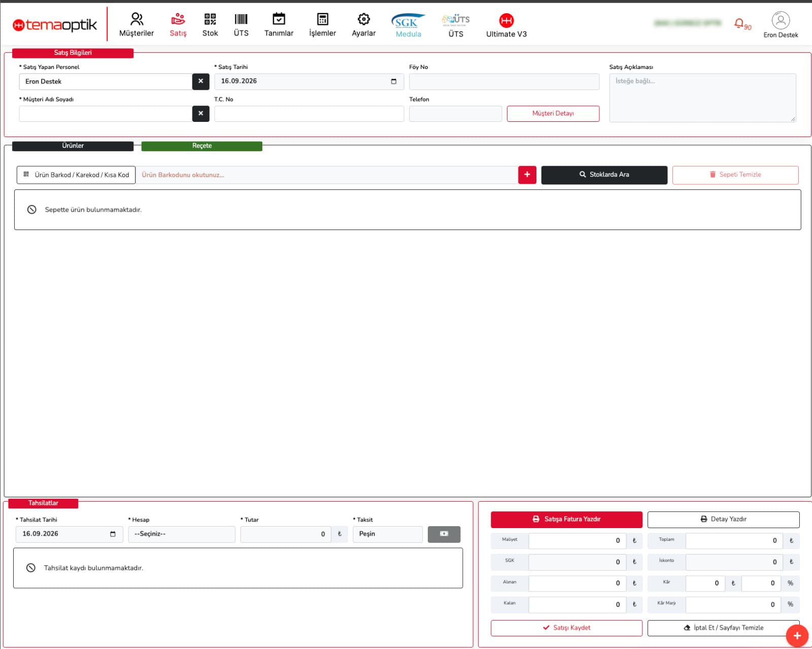Clear the Müşteri Adı Soyadı field

coord(201,113)
